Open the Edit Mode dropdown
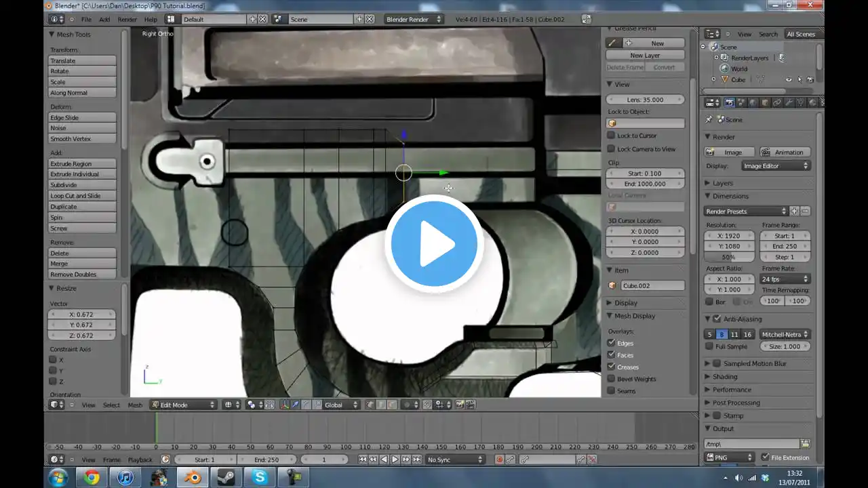The image size is (868, 488). pyautogui.click(x=183, y=405)
